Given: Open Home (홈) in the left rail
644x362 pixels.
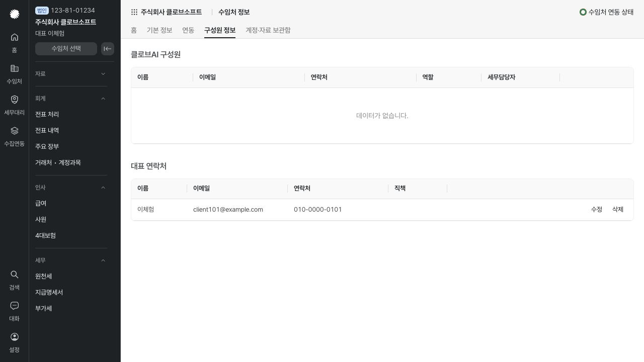Looking at the screenshot, I should click(15, 43).
